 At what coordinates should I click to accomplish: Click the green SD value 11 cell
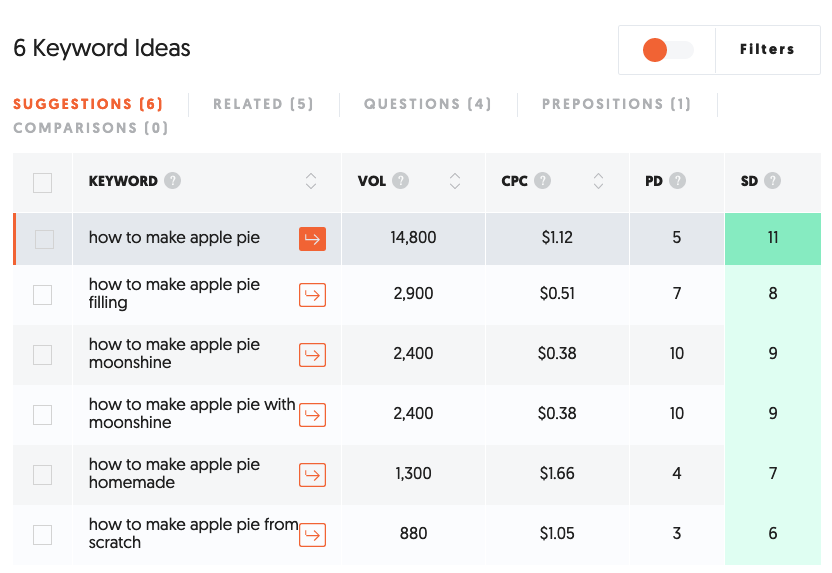(x=773, y=239)
